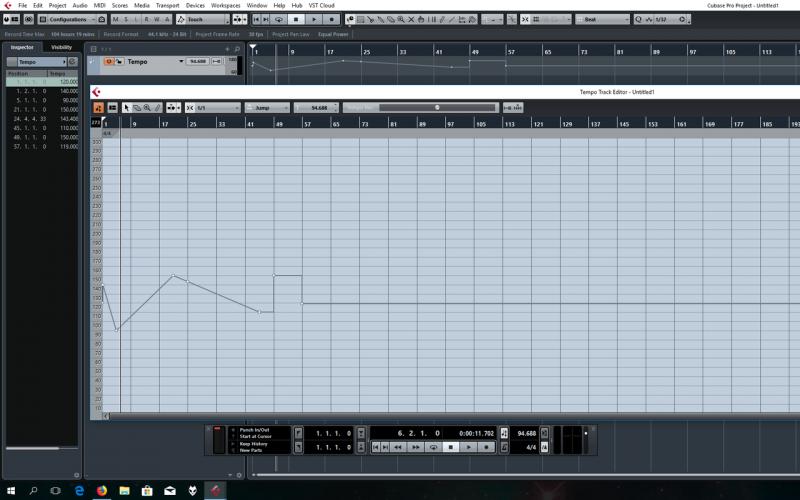Select the Glue tool
This screenshot has width=800, height=500.
381,19
